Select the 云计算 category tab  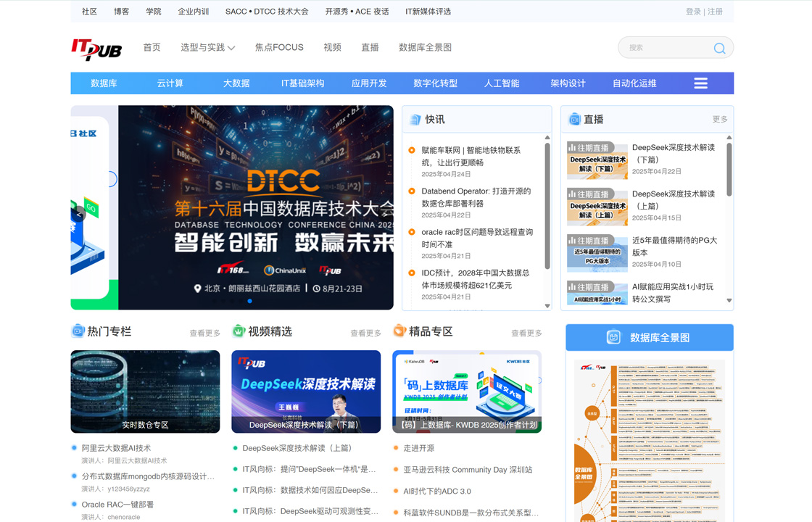point(170,83)
